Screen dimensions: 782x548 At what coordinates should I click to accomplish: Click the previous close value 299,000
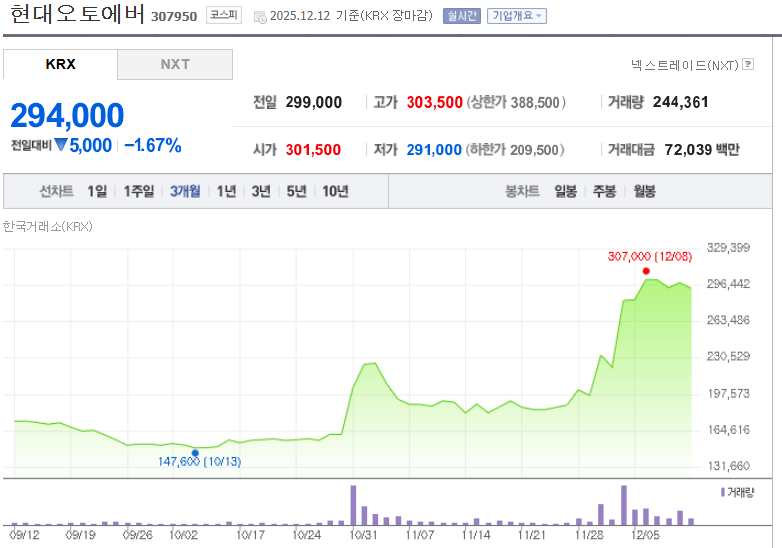pos(314,102)
